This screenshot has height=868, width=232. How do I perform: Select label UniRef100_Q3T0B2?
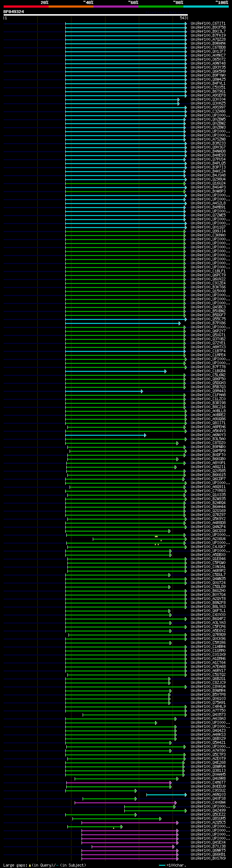tap(208, 339)
